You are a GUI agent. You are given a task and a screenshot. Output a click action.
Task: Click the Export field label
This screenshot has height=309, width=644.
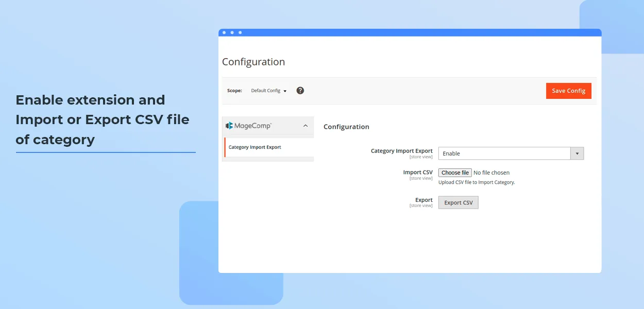424,200
